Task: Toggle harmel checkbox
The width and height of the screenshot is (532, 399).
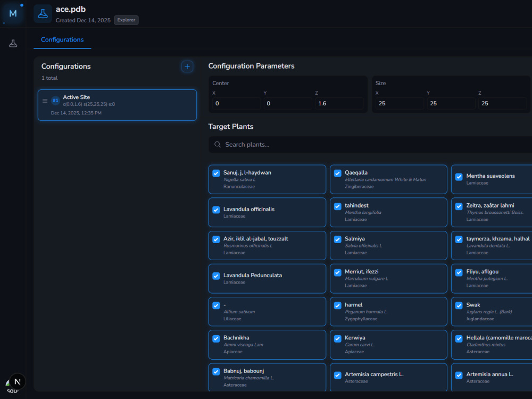Action: [338, 306]
